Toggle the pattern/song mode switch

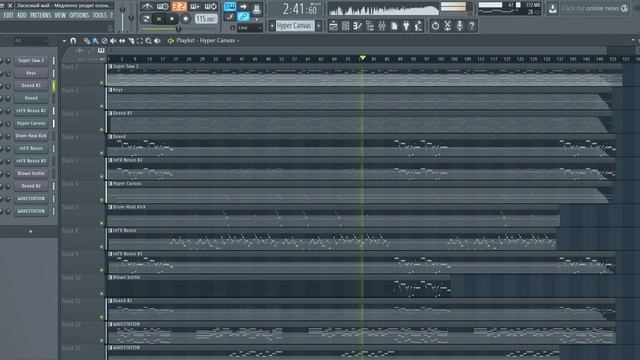click(146, 19)
